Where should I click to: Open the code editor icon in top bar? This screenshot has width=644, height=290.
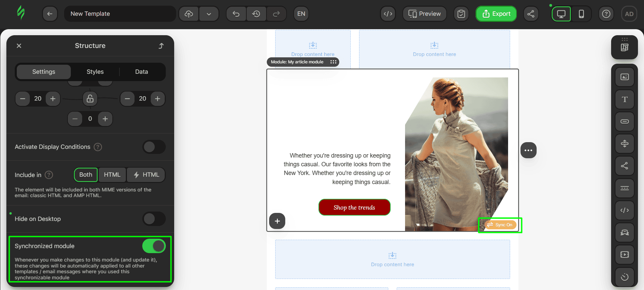pyautogui.click(x=388, y=14)
